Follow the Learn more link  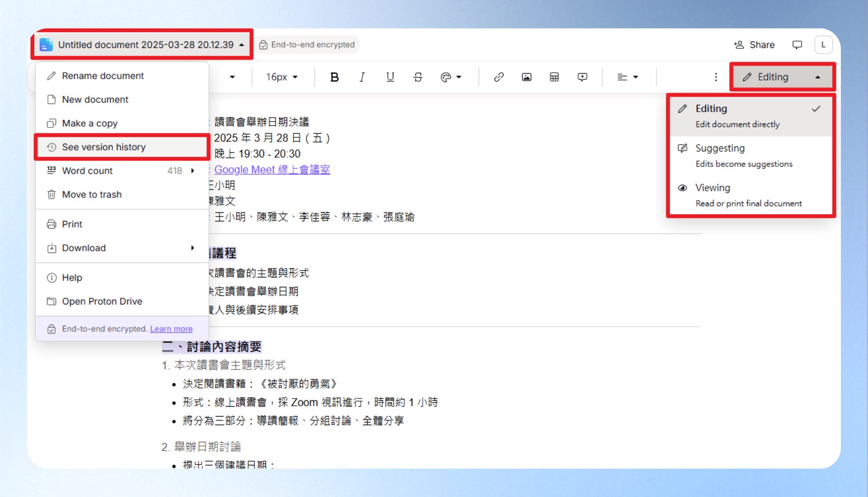coord(171,329)
